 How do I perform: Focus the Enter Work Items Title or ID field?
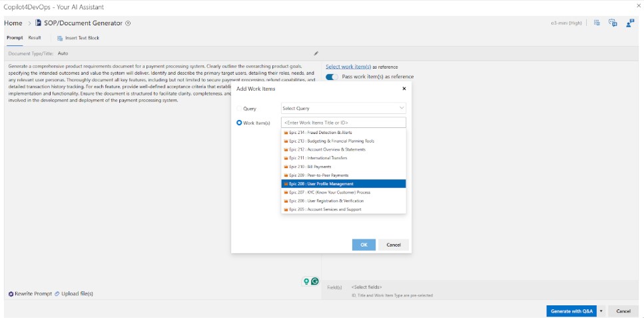coord(344,123)
